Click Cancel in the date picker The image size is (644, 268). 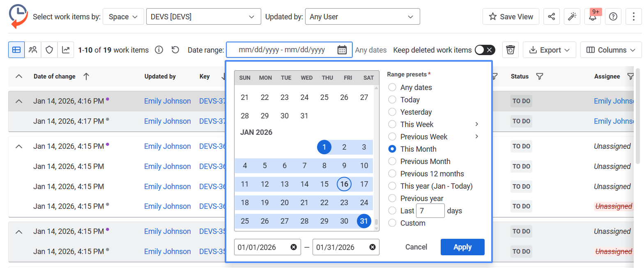pyautogui.click(x=416, y=247)
